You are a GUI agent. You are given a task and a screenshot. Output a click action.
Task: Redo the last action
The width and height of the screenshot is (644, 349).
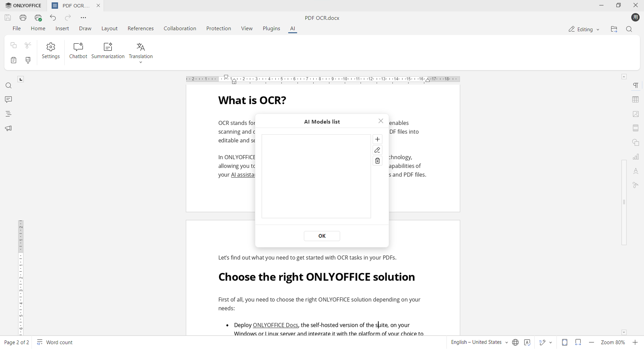tap(68, 18)
